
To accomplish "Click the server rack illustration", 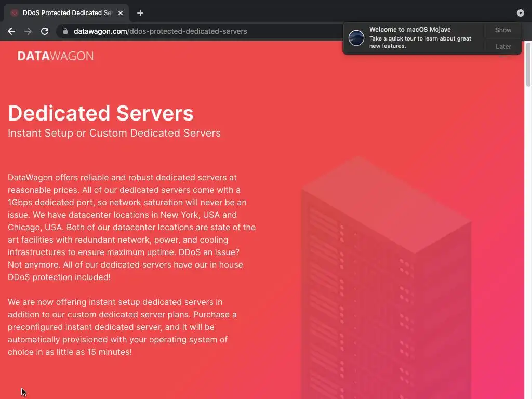I will point(386,277).
